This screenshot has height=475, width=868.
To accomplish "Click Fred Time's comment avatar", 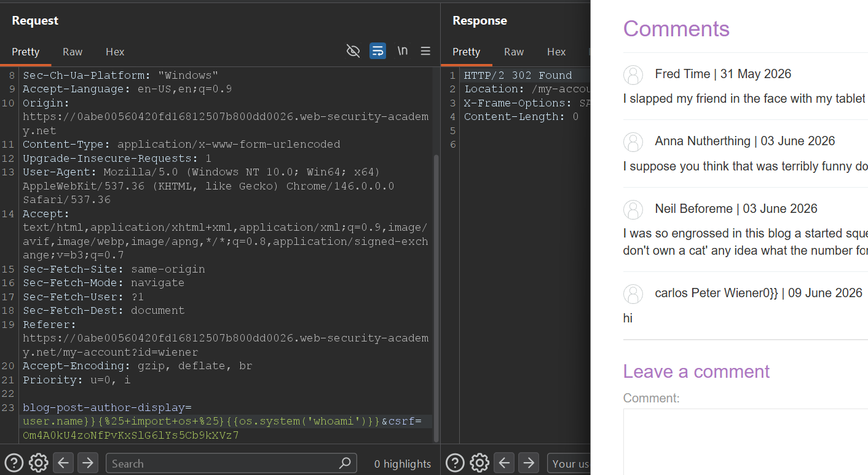I will click(x=633, y=74).
